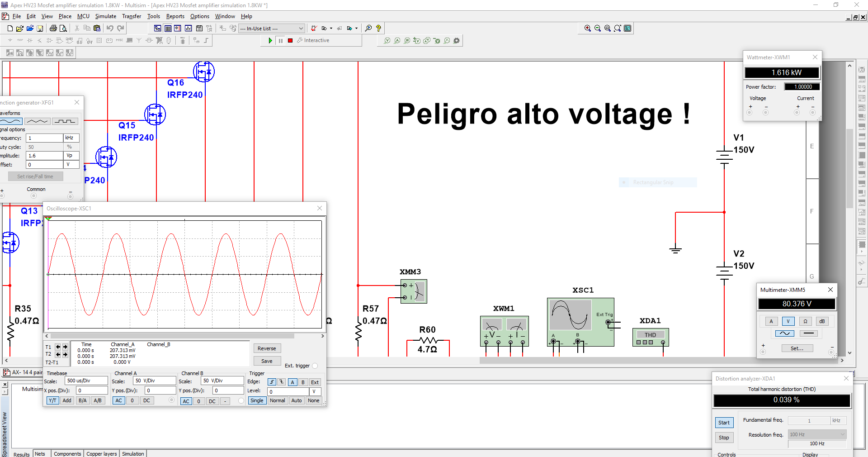Click Reverse button on oscilloscope
Viewport: 868px width, 457px height.
pos(267,348)
